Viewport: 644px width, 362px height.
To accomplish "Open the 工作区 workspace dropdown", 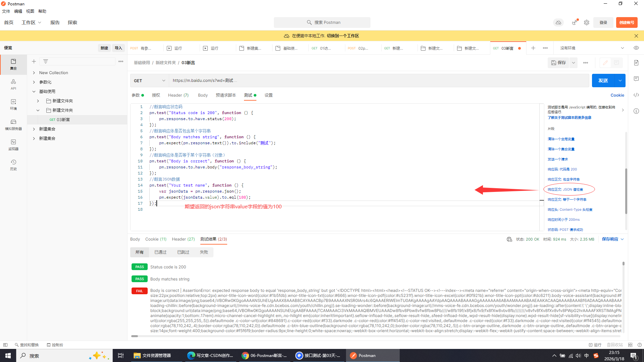I will pyautogui.click(x=31, y=22).
